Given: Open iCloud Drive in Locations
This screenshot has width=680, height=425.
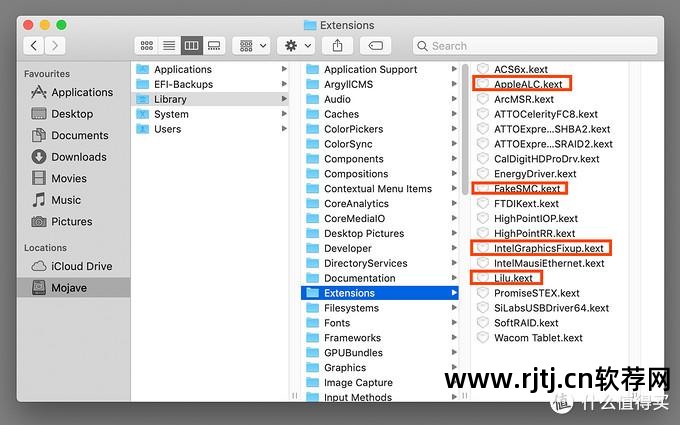Looking at the screenshot, I should pos(72,266).
